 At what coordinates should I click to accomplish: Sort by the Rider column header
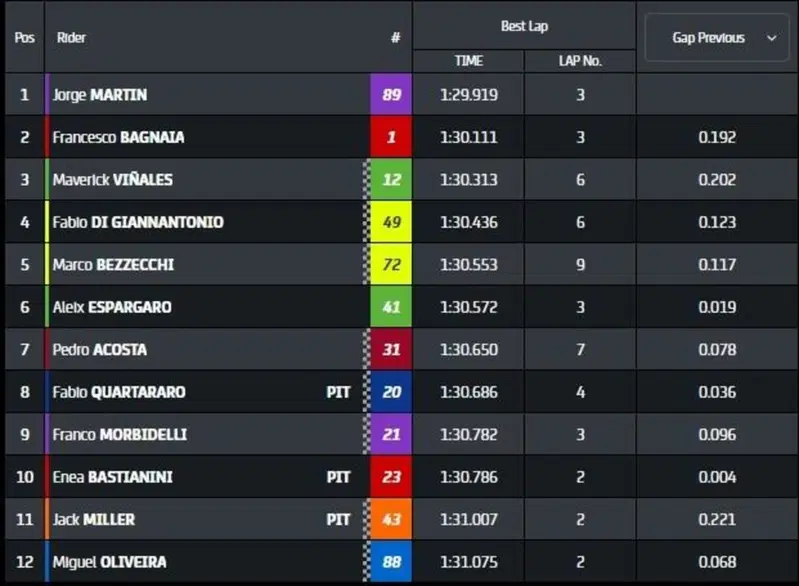pos(71,38)
